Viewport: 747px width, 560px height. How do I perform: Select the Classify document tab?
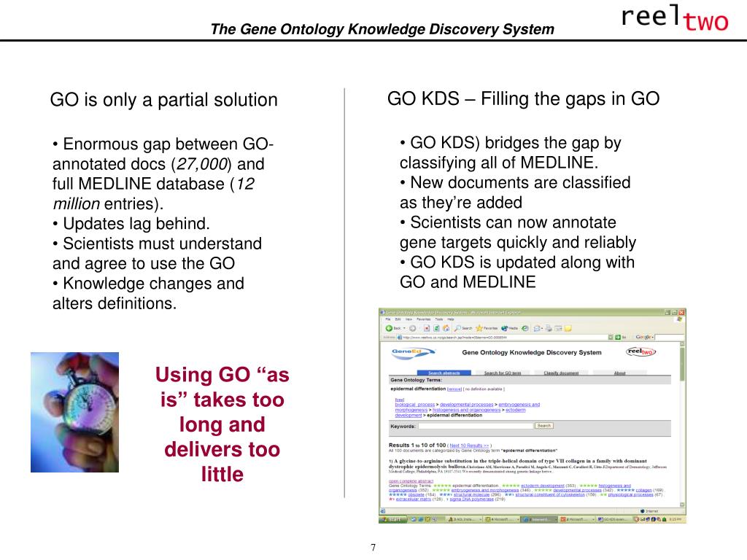561,373
